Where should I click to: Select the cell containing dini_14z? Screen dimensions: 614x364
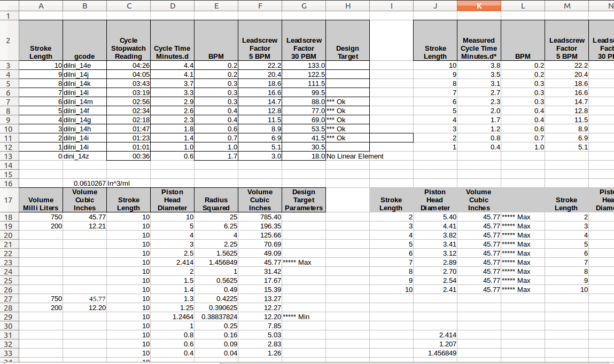[x=84, y=156]
